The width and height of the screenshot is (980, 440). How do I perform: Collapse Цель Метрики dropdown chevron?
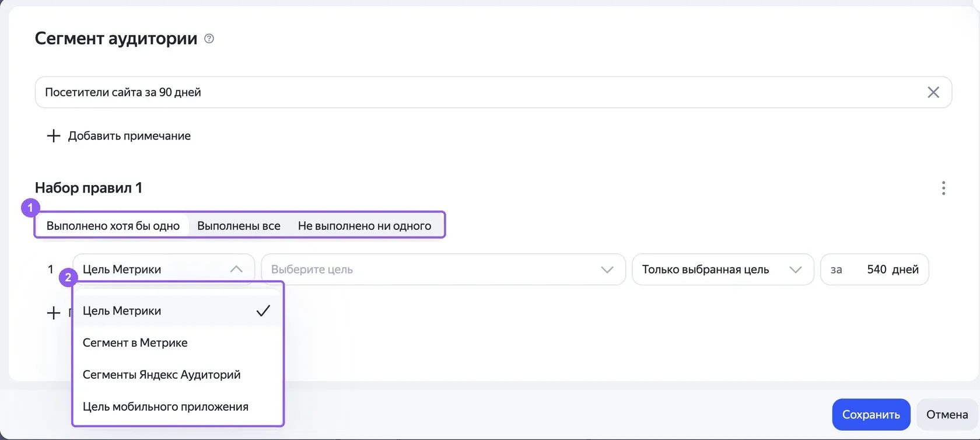[x=236, y=269]
